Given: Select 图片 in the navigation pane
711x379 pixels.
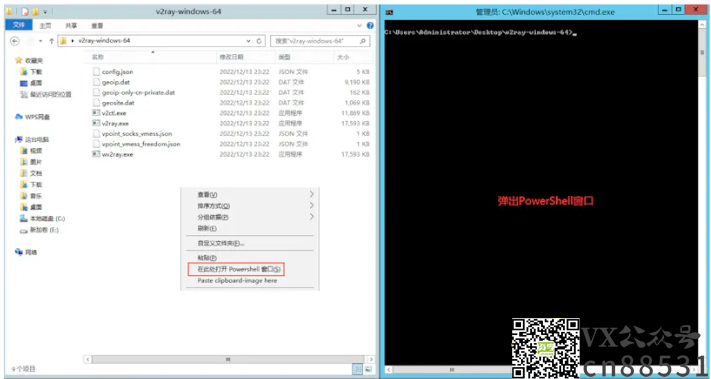Looking at the screenshot, I should point(36,162).
